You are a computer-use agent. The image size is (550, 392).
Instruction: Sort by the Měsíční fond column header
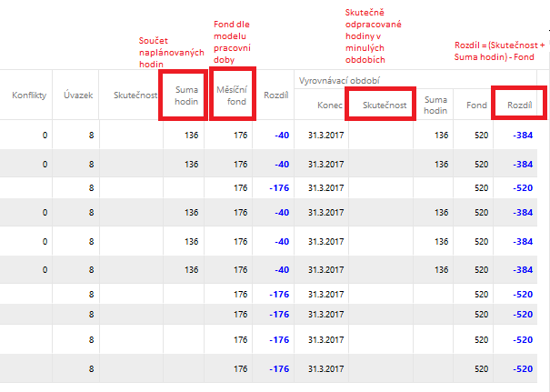(x=232, y=95)
